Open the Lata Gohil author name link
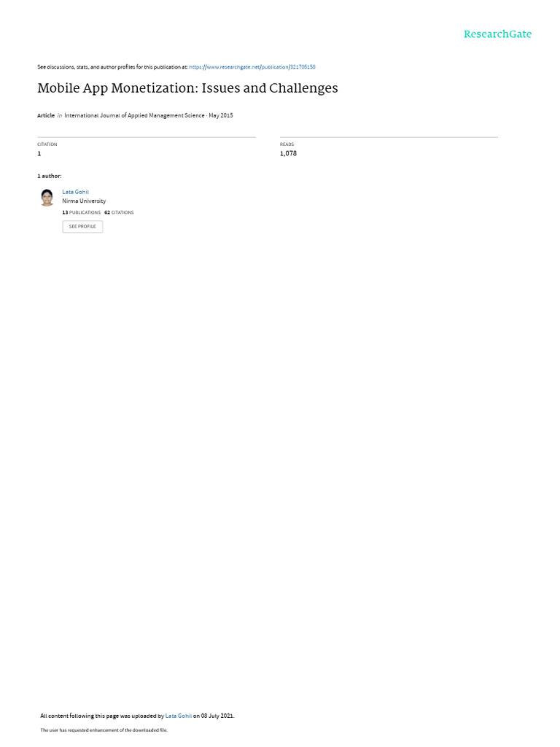560x747 pixels. tap(75, 192)
